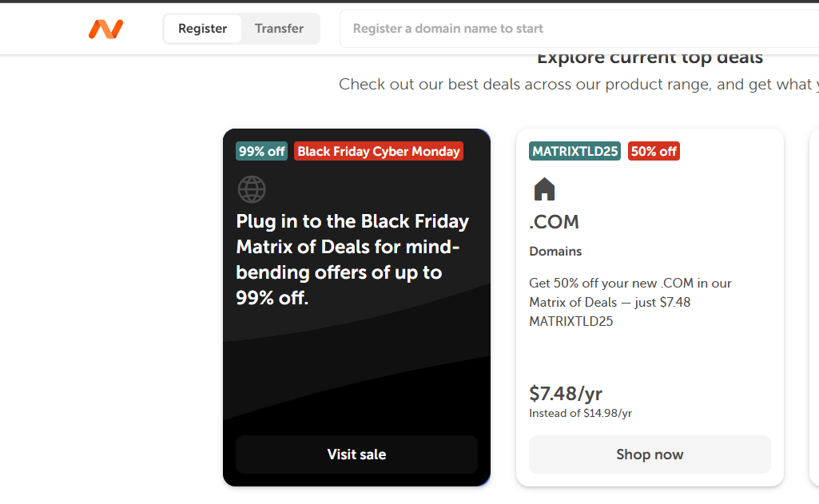Image resolution: width=819 pixels, height=504 pixels.
Task: Select the Register toggle option
Action: click(202, 29)
